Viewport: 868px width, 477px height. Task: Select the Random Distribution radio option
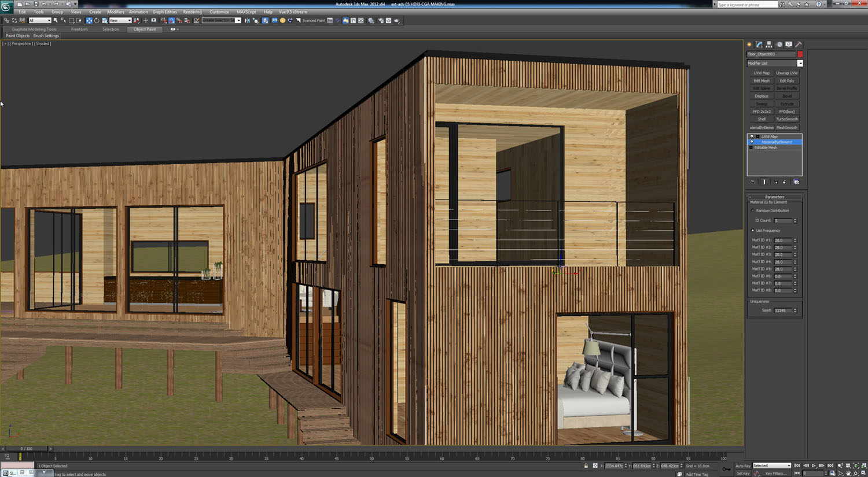[x=753, y=210]
